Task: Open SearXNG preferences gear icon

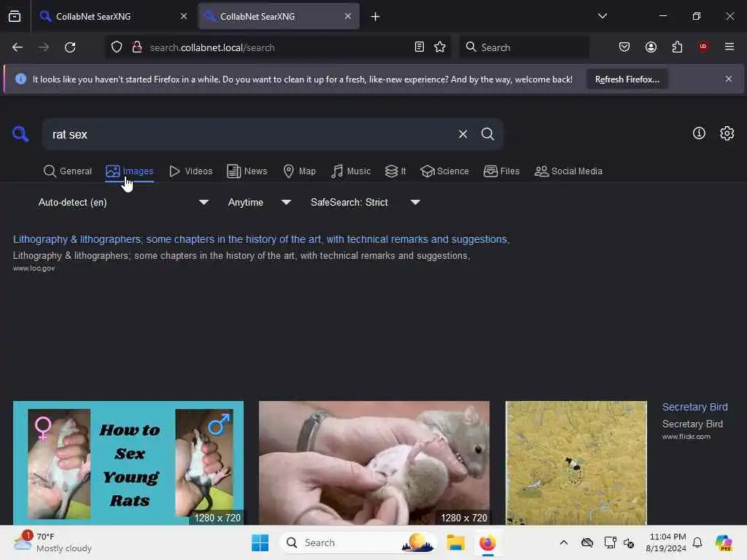Action: pos(727,133)
